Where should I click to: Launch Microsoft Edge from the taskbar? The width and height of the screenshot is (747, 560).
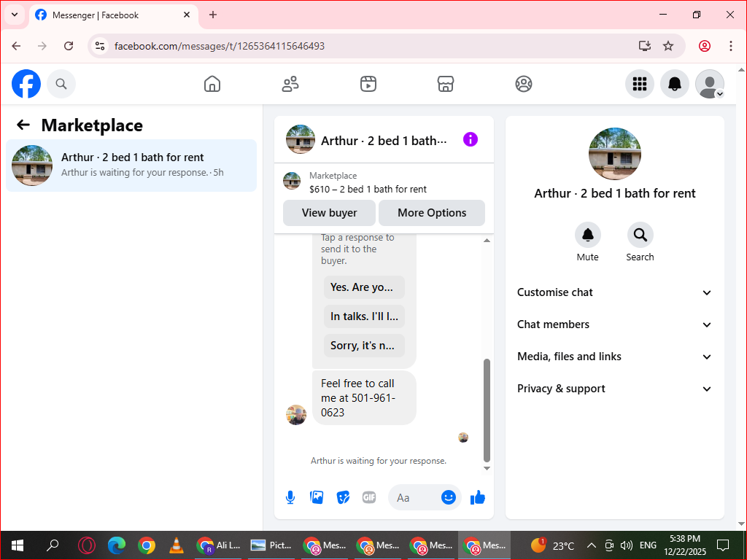click(117, 545)
